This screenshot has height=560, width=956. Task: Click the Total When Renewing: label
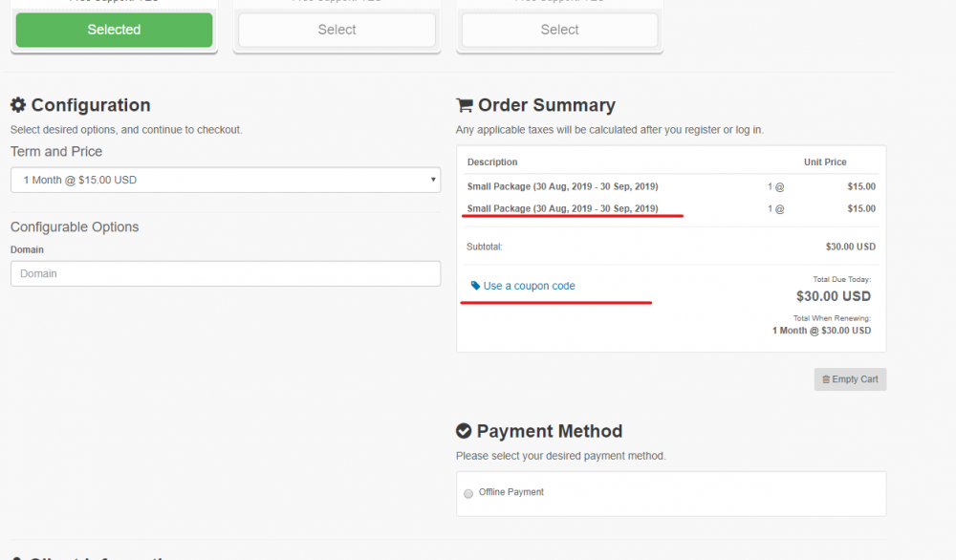(x=832, y=318)
